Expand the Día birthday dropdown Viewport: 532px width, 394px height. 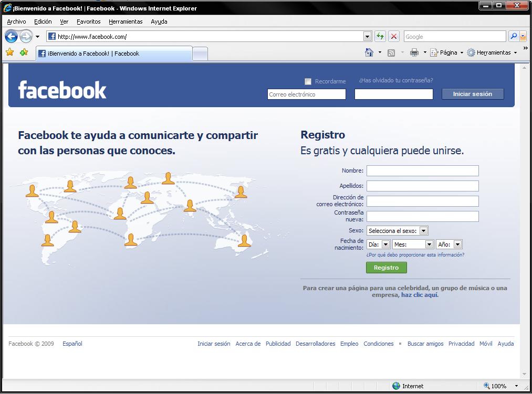click(385, 244)
